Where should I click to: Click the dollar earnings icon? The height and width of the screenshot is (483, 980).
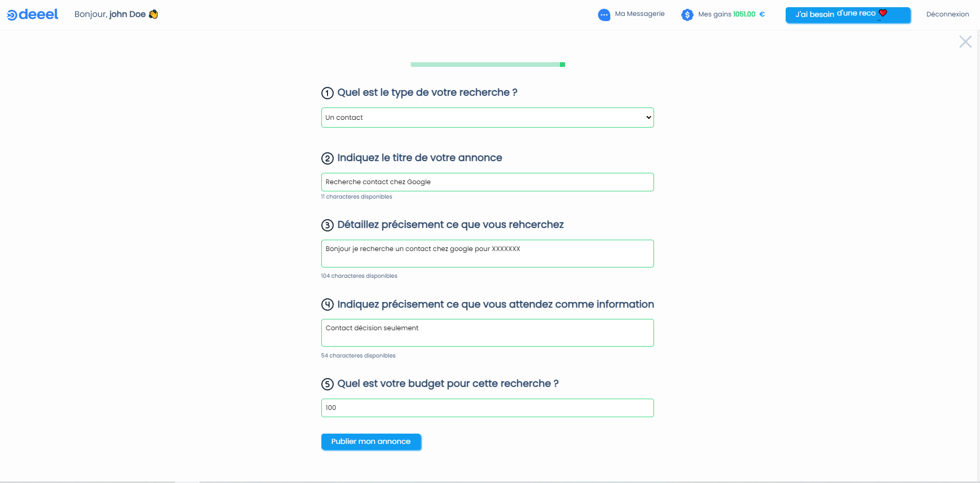(687, 15)
